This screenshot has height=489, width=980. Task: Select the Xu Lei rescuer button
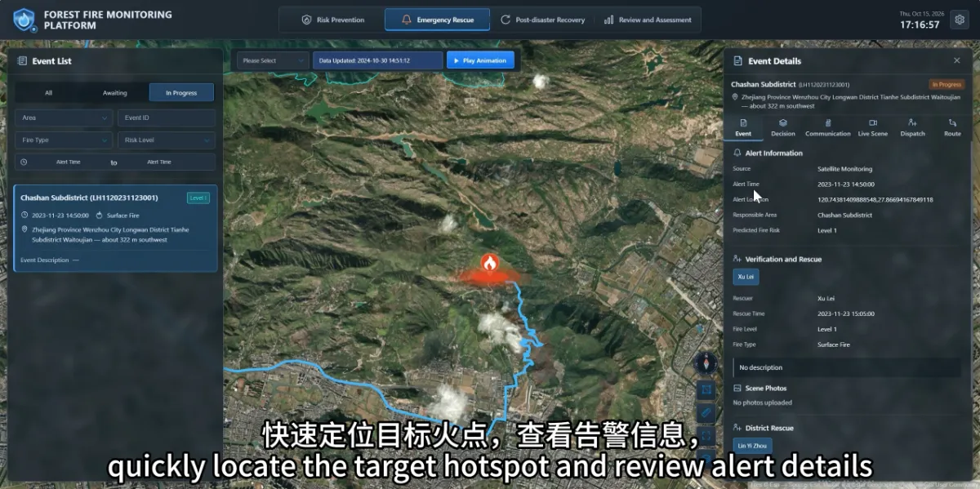click(x=746, y=277)
